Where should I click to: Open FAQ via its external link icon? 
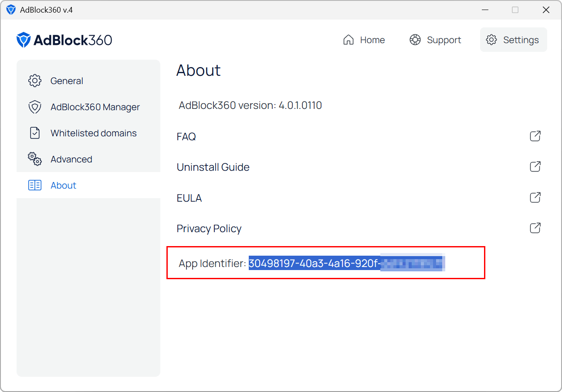coord(535,136)
